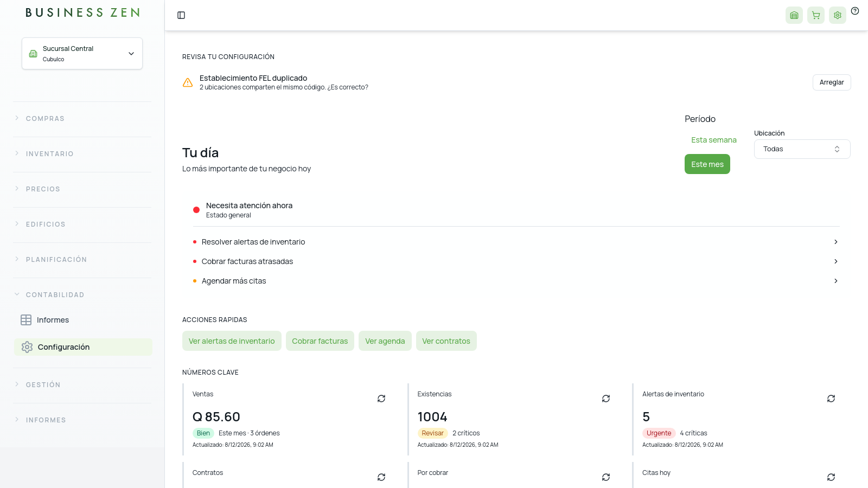Viewport: 868px width, 488px height.
Task: Collapse the Contabilidad sidebar section
Action: [x=82, y=295]
